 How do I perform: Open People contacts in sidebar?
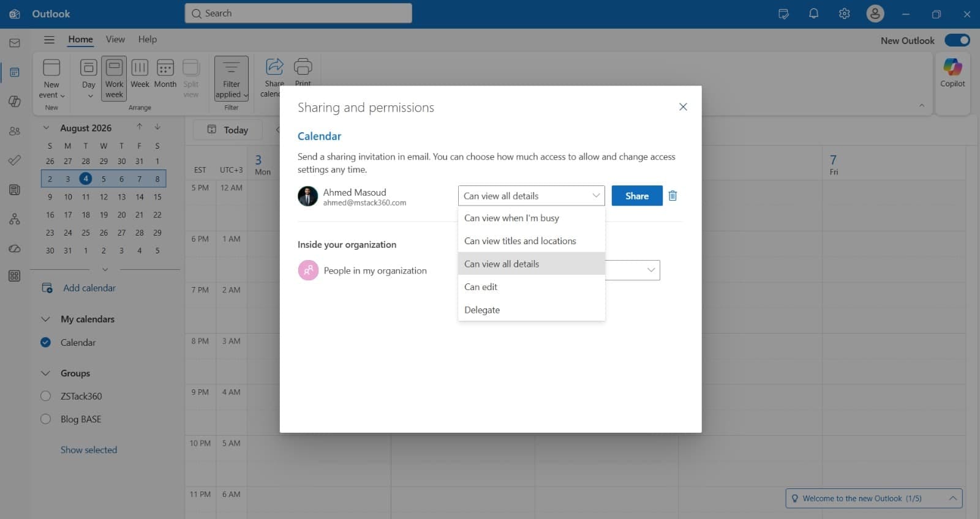[15, 131]
